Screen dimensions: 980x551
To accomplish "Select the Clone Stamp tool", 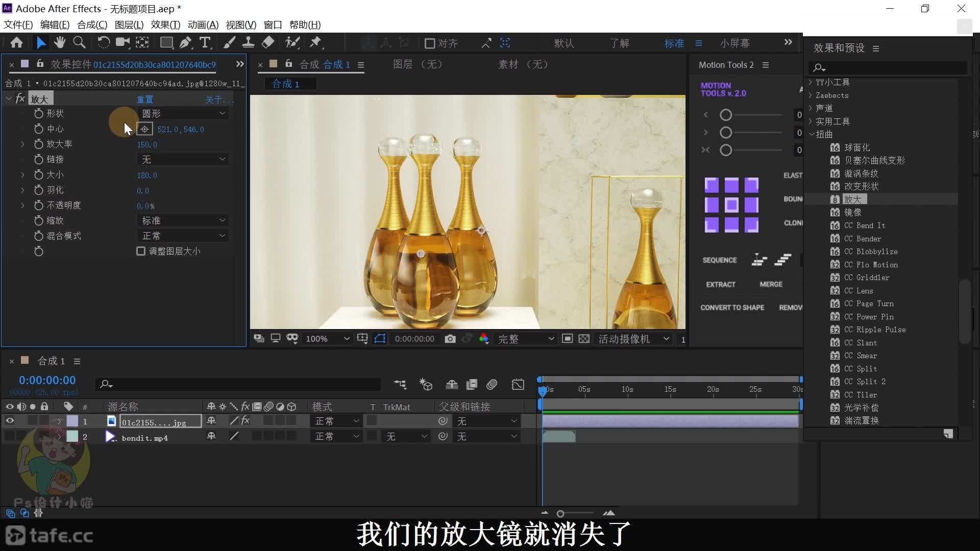I will coord(248,43).
